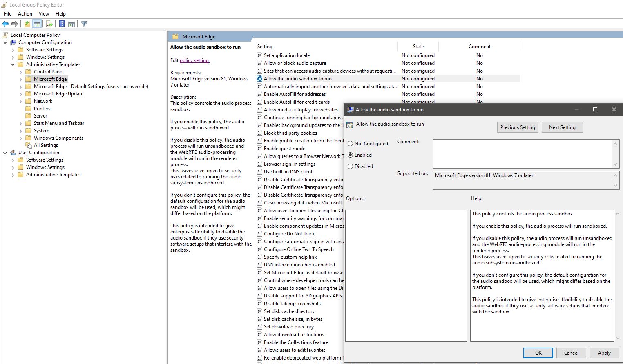Click the Microsoft Edge folder icon in results pane
This screenshot has width=623, height=364.
(175, 36)
